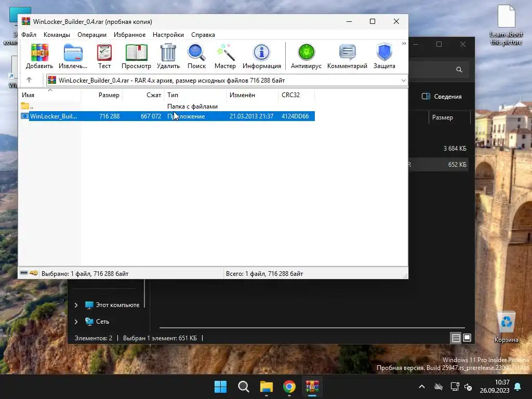Launch the Мастер (Wizard) tool
This screenshot has width=532, height=399.
tap(225, 56)
